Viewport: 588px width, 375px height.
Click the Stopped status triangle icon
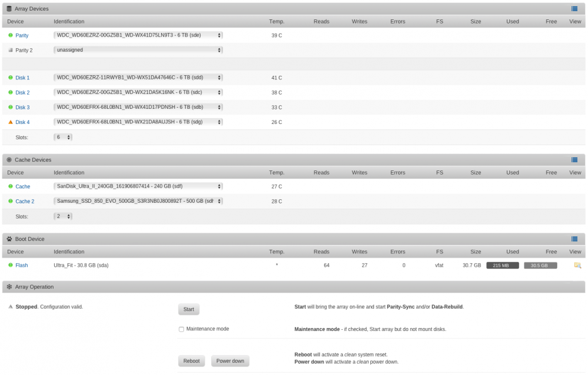[x=11, y=307]
